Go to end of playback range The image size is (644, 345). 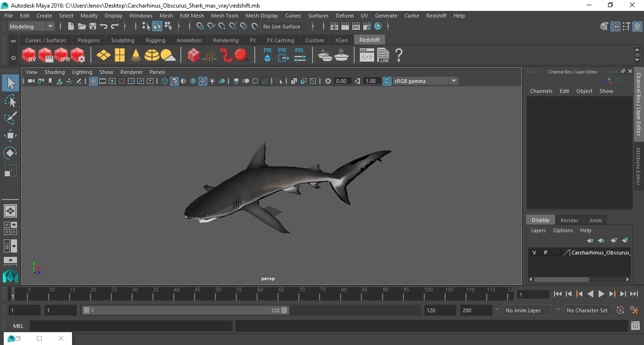click(x=634, y=294)
